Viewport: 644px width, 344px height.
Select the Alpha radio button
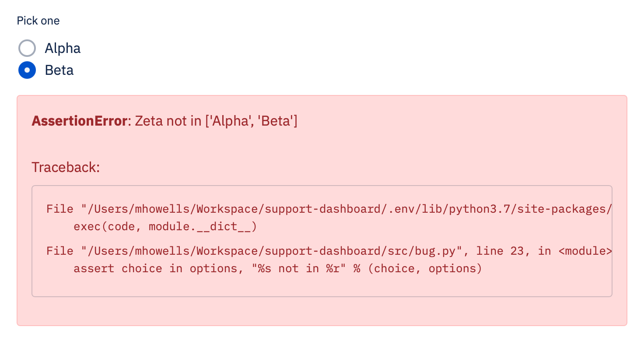point(27,48)
